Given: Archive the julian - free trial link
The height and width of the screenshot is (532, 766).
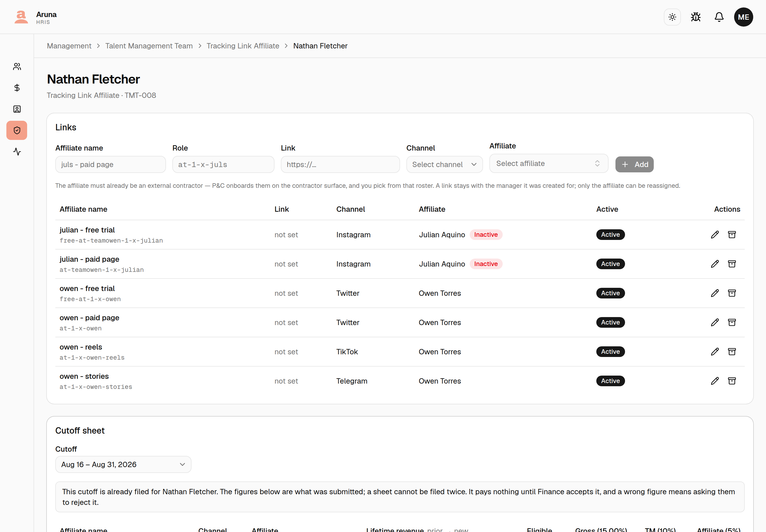Looking at the screenshot, I should 732,235.
